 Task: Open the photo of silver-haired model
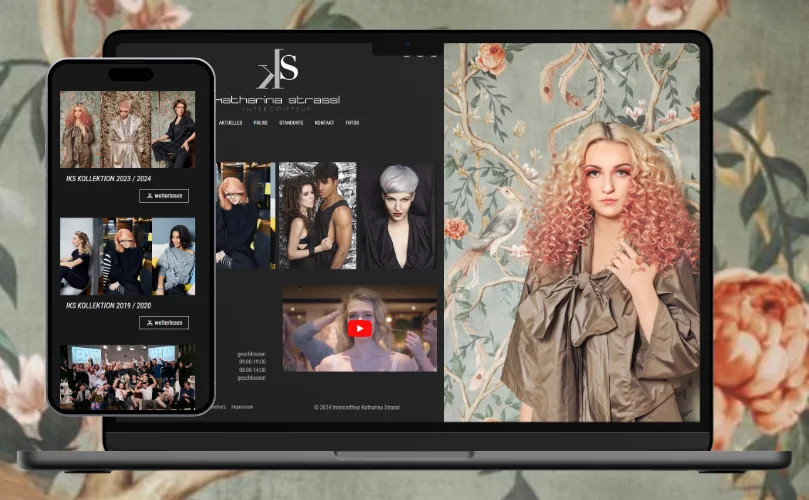398,216
